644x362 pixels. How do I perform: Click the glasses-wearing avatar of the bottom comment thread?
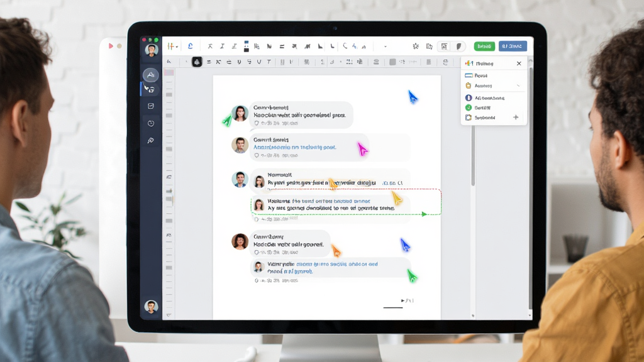(x=240, y=241)
